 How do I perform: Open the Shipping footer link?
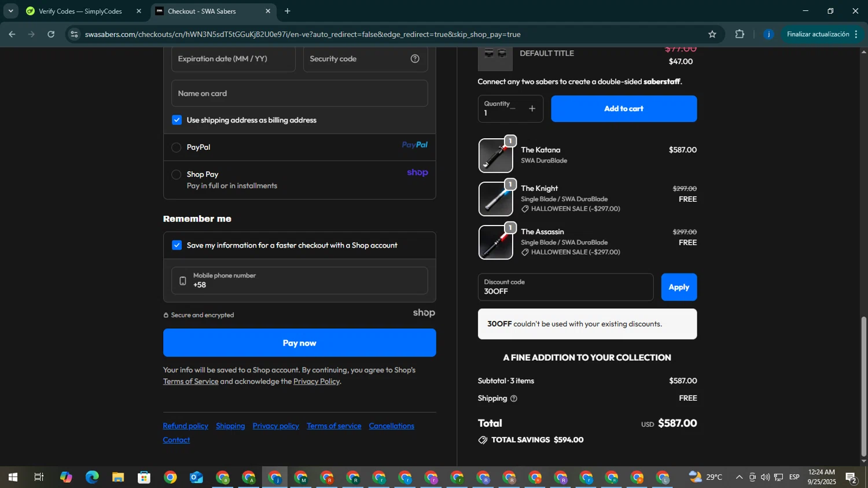click(230, 426)
